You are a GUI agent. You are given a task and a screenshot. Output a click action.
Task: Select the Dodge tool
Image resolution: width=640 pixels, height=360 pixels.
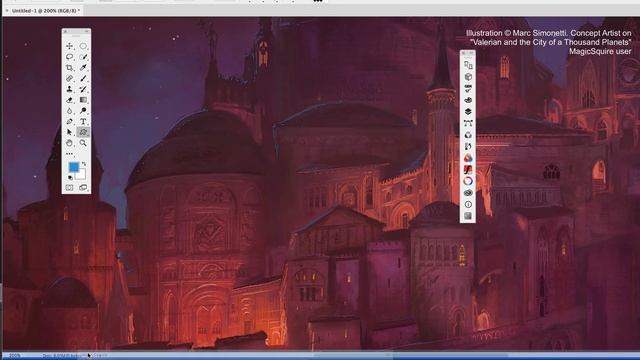83,111
